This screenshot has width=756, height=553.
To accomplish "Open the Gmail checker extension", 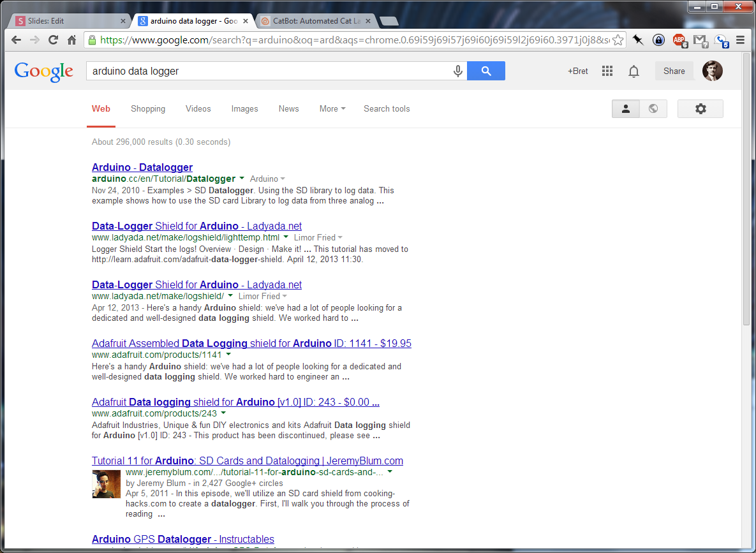I will [700, 40].
